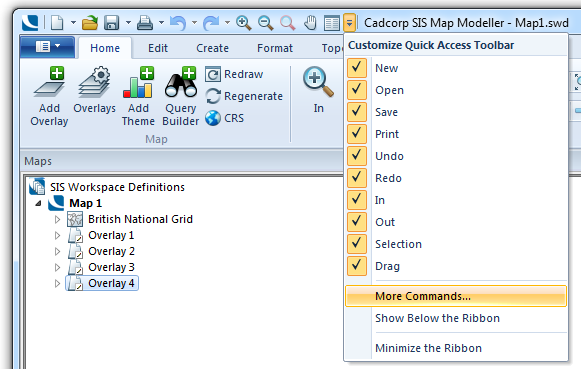Collapse the Map 1 tree node
581x369 pixels.
pos(38,203)
